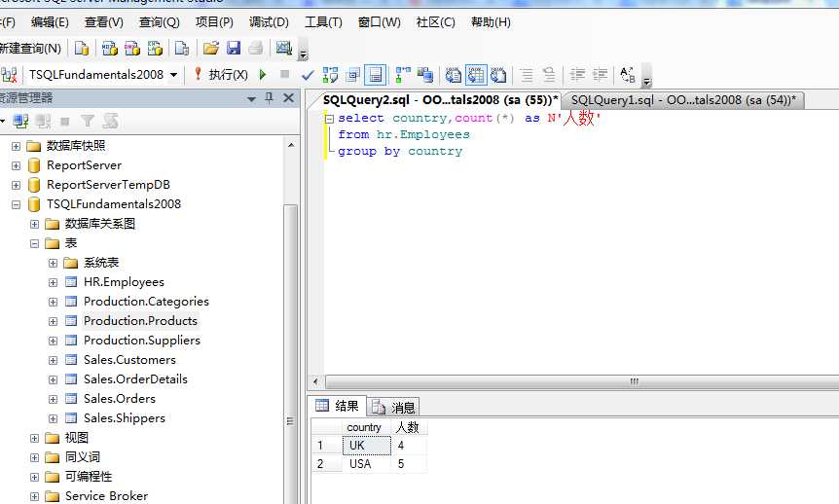Open the View (查看) menu
Image resolution: width=839 pixels, height=504 pixels.
coord(104,22)
